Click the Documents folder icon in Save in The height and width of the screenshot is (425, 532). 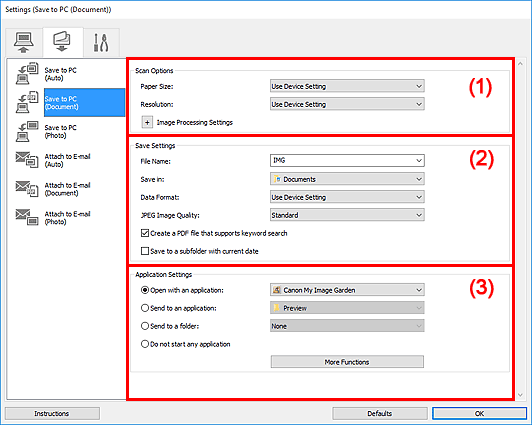pos(277,179)
